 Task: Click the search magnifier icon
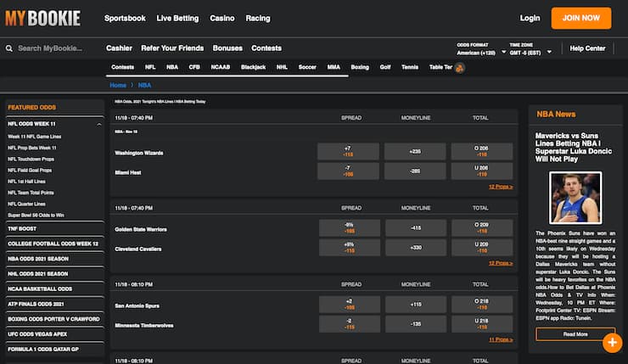tap(10, 49)
